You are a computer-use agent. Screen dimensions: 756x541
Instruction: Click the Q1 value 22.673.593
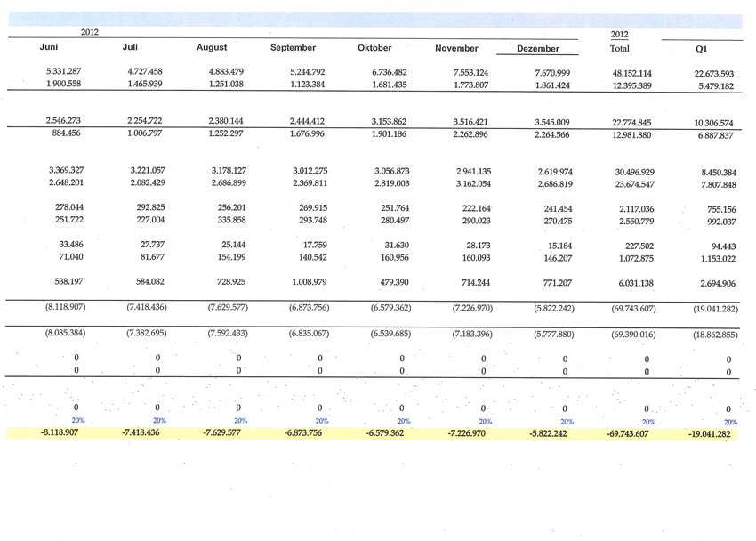point(714,74)
